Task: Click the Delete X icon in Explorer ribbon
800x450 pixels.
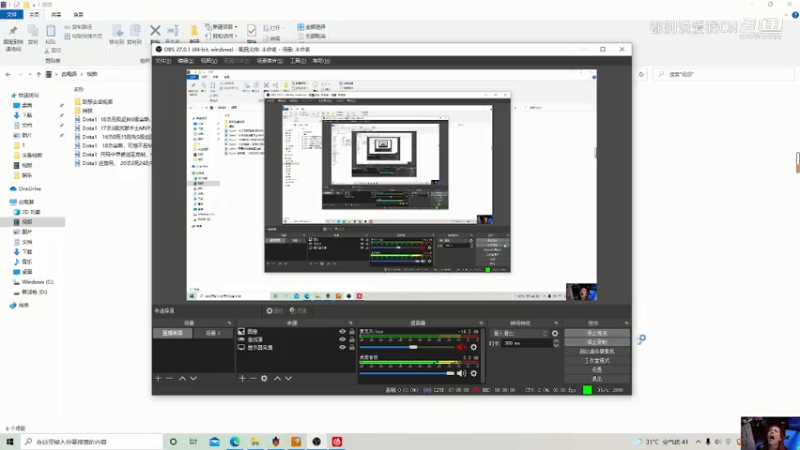Action: click(155, 31)
